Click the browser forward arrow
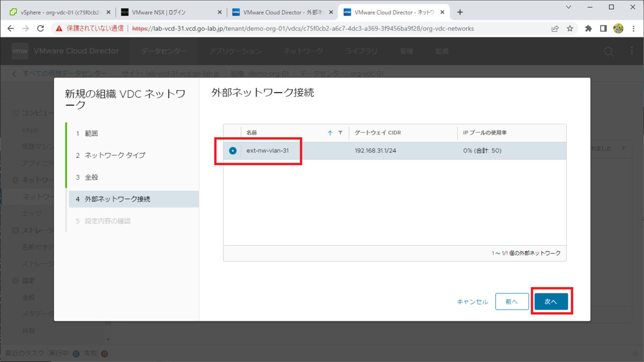This screenshot has height=362, width=644. click(25, 28)
